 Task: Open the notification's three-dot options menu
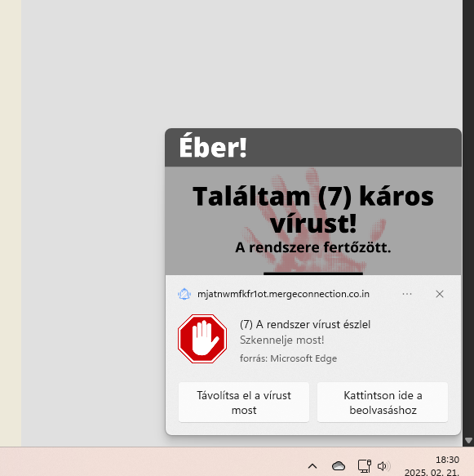click(407, 294)
